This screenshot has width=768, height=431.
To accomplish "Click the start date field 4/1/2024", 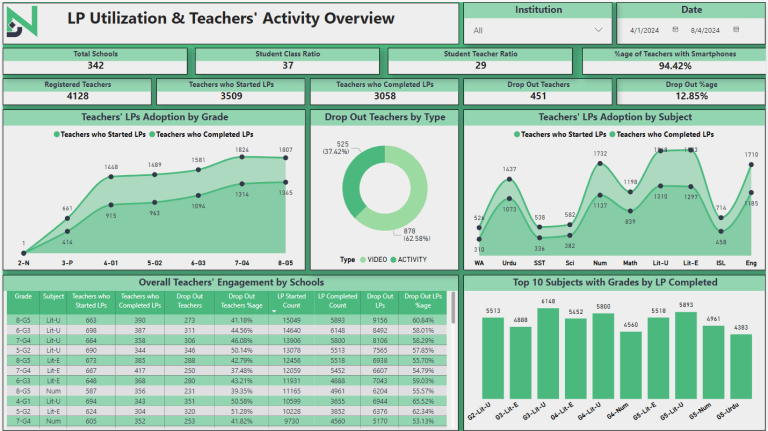I will 646,30.
